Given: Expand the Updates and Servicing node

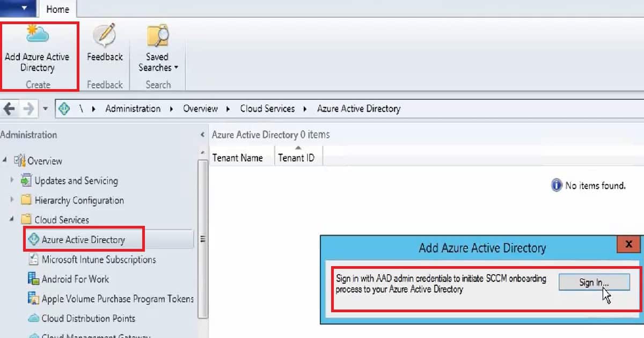Looking at the screenshot, I should click(12, 180).
